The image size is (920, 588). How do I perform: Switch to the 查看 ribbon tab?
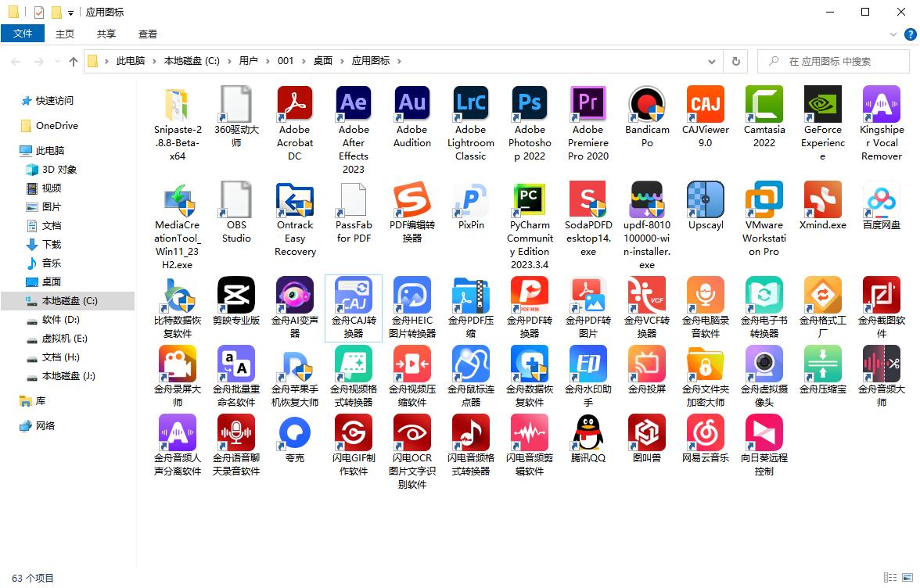tap(148, 34)
